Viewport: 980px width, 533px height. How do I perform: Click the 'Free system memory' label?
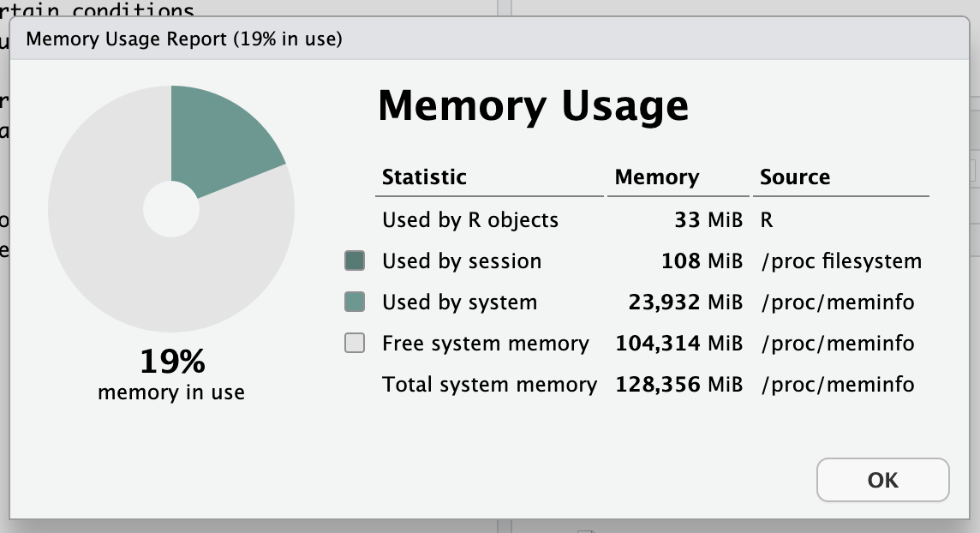[486, 344]
